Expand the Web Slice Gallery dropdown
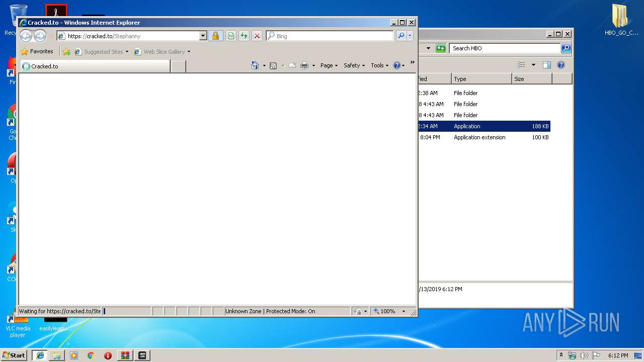Image resolution: width=644 pixels, height=362 pixels. click(x=189, y=52)
